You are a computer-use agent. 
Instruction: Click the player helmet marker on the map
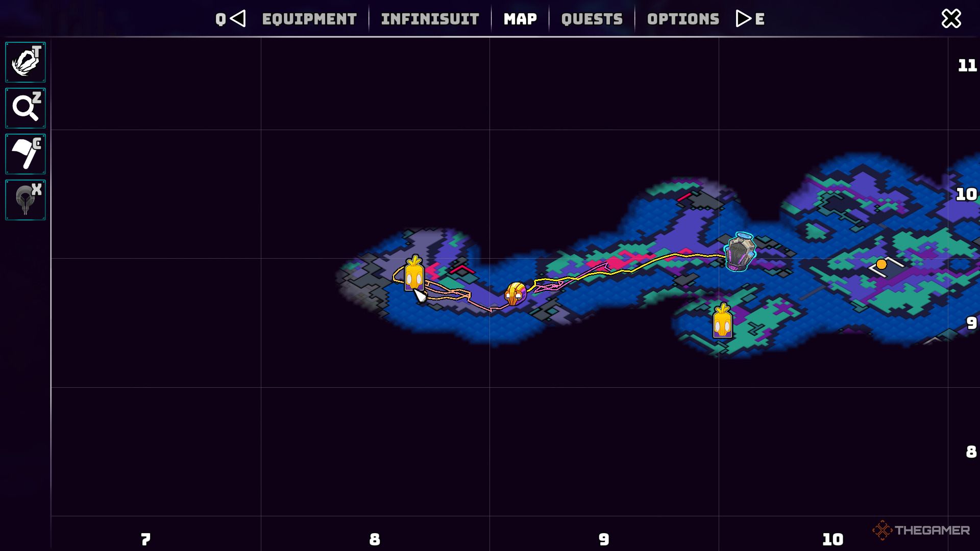pyautogui.click(x=516, y=292)
